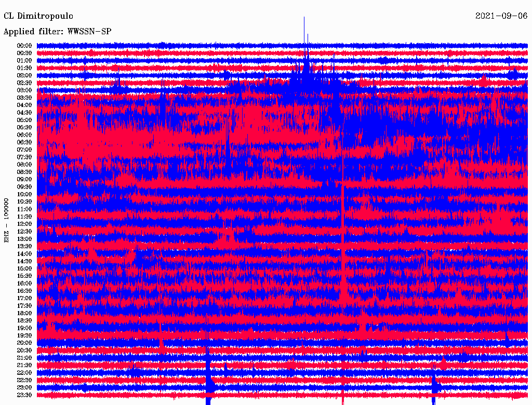Select the 04:30 time row label
This screenshot has width=532, height=405.
click(24, 113)
